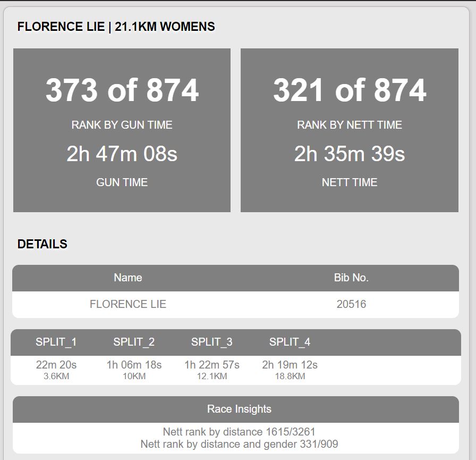
Task: Select the FLORENCE LIE name cell
Action: [x=128, y=304]
